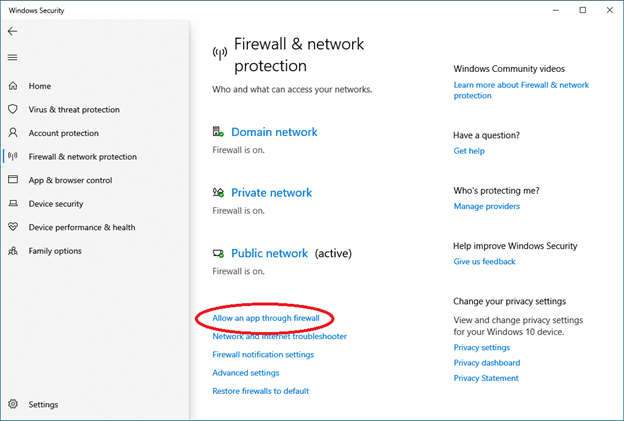
Task: Click the Family options people icon
Action: 13,251
